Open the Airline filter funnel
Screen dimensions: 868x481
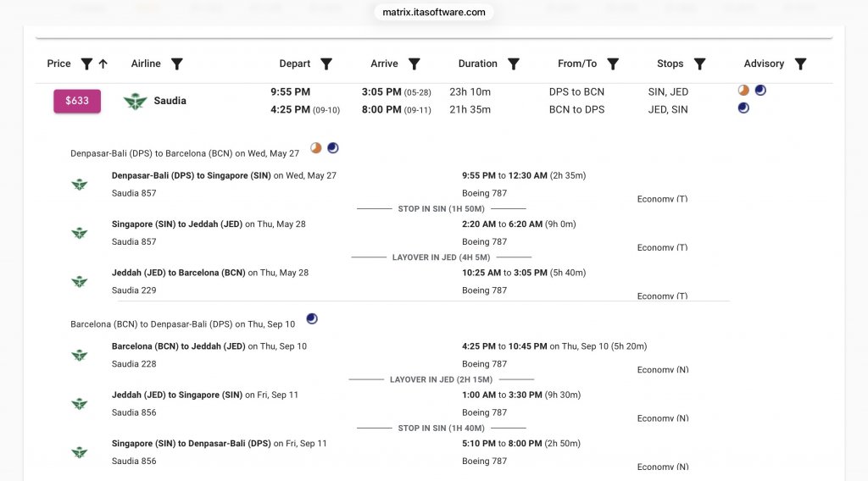click(x=177, y=64)
